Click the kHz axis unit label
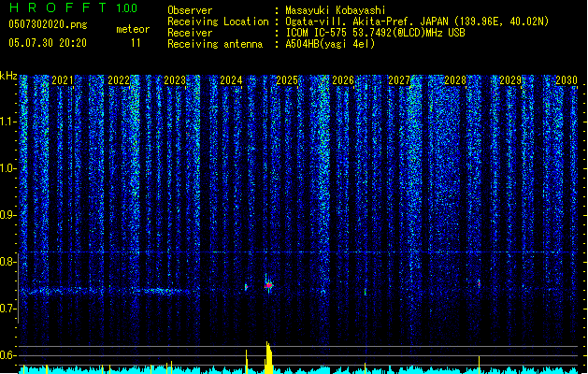The image size is (588, 374). coord(8,76)
